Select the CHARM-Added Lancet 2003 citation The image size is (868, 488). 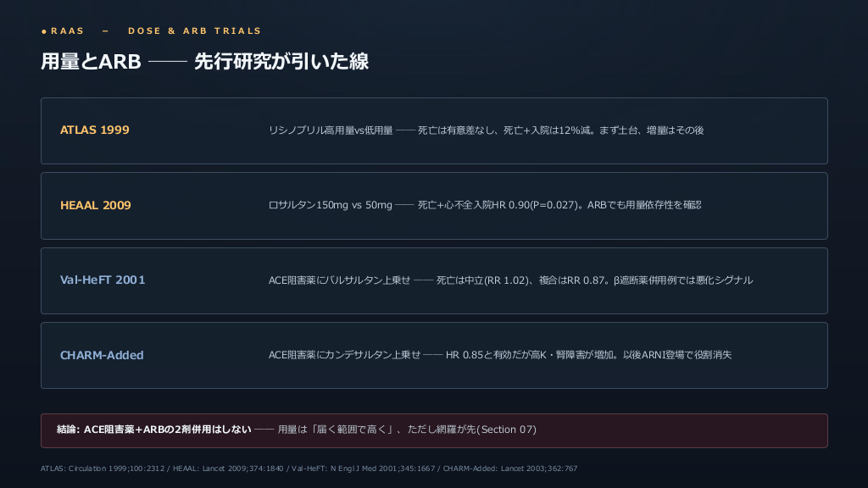(509, 469)
